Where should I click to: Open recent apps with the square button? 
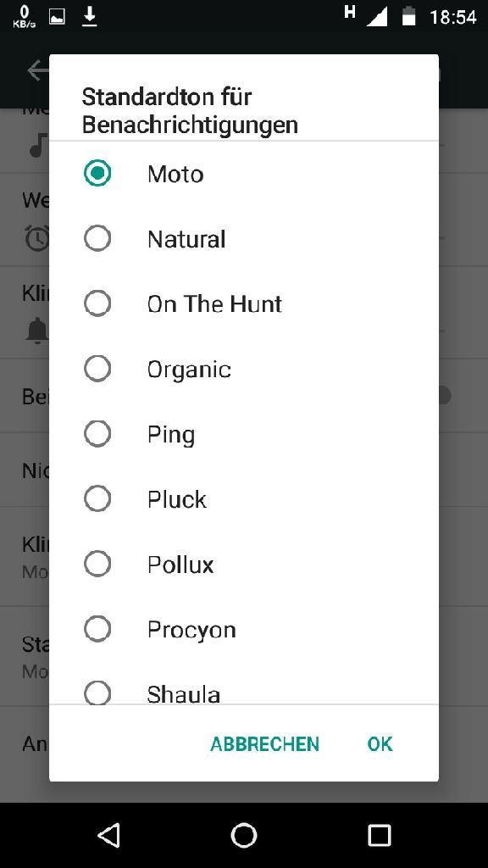[x=380, y=835]
